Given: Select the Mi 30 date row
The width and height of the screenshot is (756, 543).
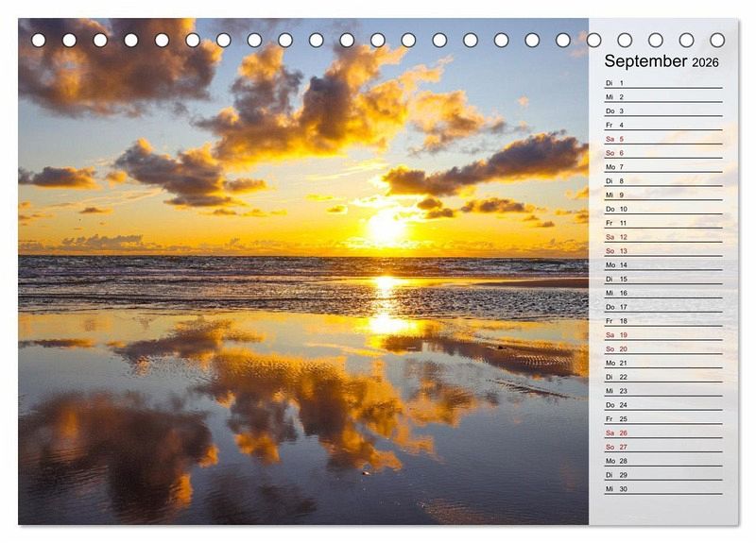Looking at the screenshot, I should [662, 488].
